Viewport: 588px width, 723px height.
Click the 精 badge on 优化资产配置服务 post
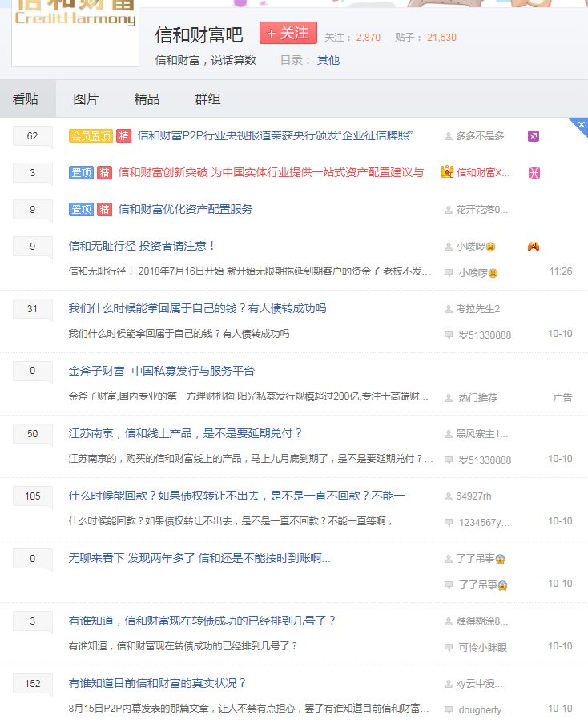point(104,209)
